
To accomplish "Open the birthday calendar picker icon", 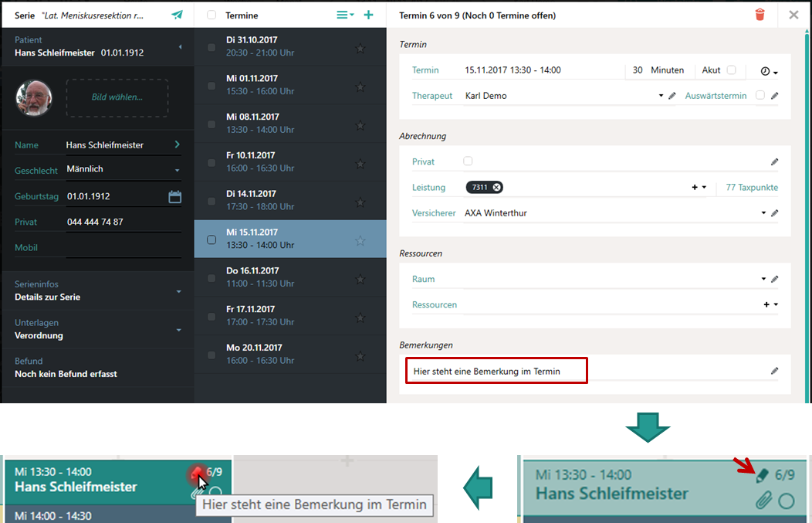I will coord(175,197).
